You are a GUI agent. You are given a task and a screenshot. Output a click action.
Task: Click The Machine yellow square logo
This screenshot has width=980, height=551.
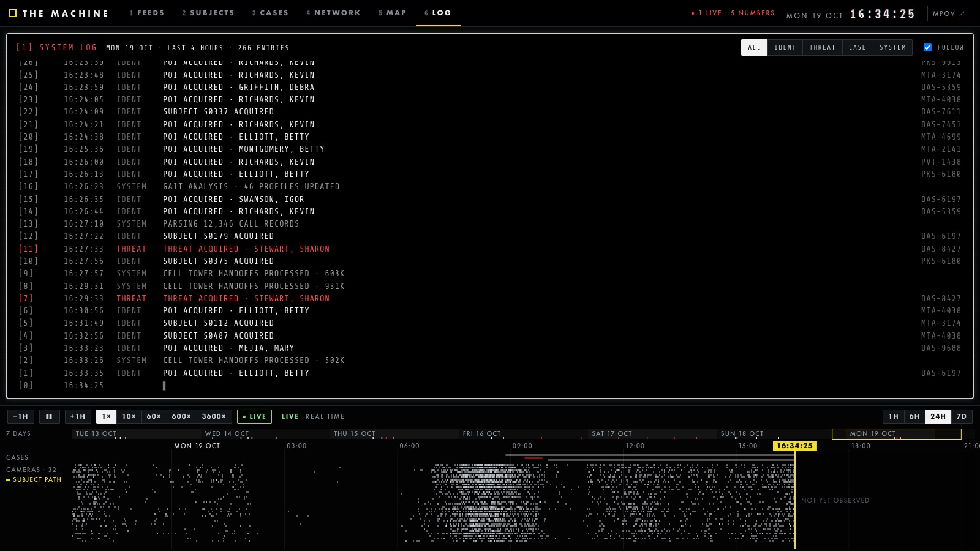coord(12,13)
